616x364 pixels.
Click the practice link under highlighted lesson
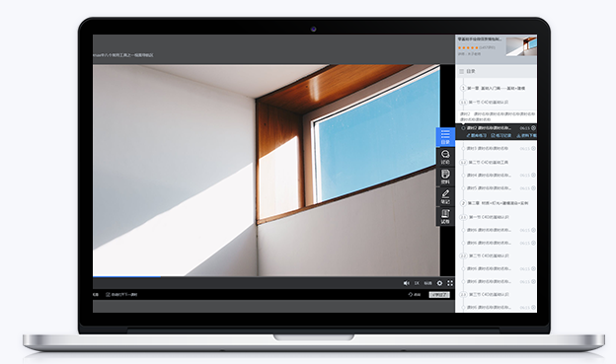click(476, 135)
